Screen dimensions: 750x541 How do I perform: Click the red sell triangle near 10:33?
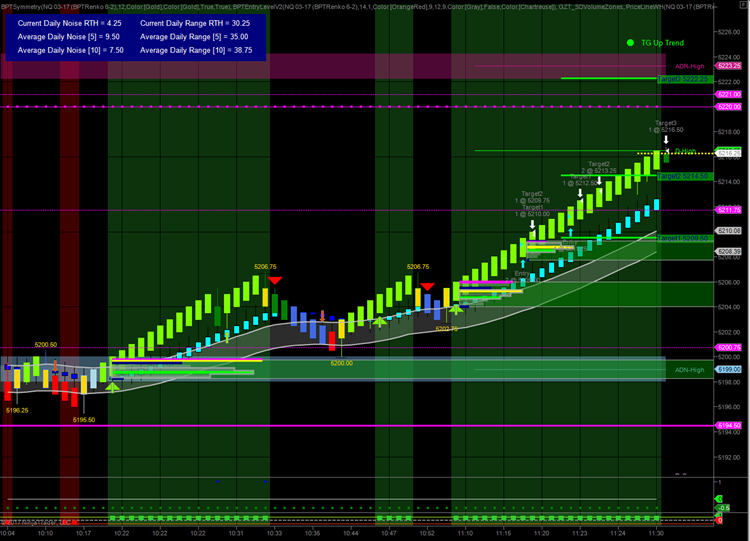point(275,280)
